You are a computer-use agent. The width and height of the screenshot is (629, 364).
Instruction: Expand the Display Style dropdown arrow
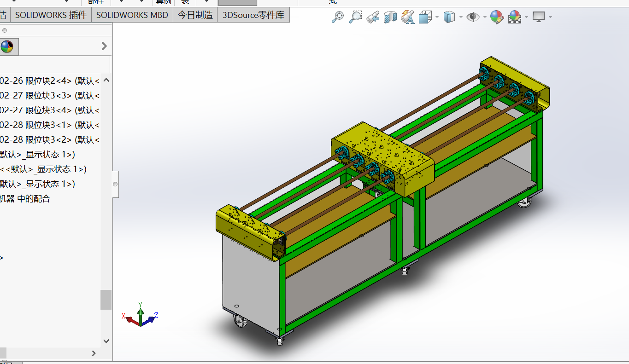coord(461,17)
